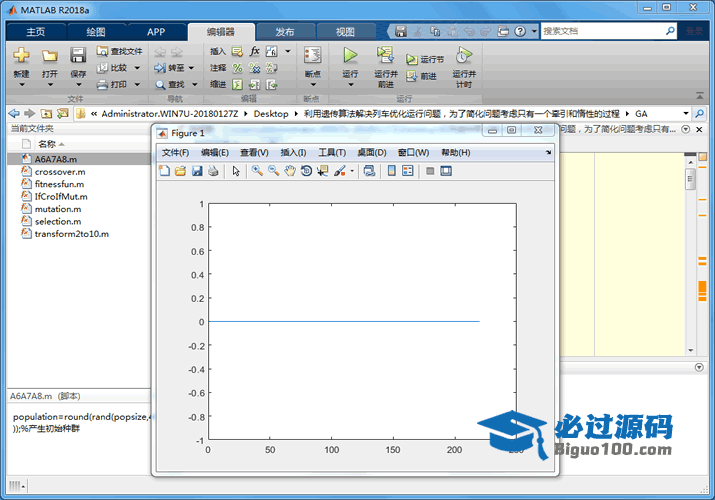Select the Data Cursor tool in Figure
Viewport: 715px width, 500px height.
point(323,171)
